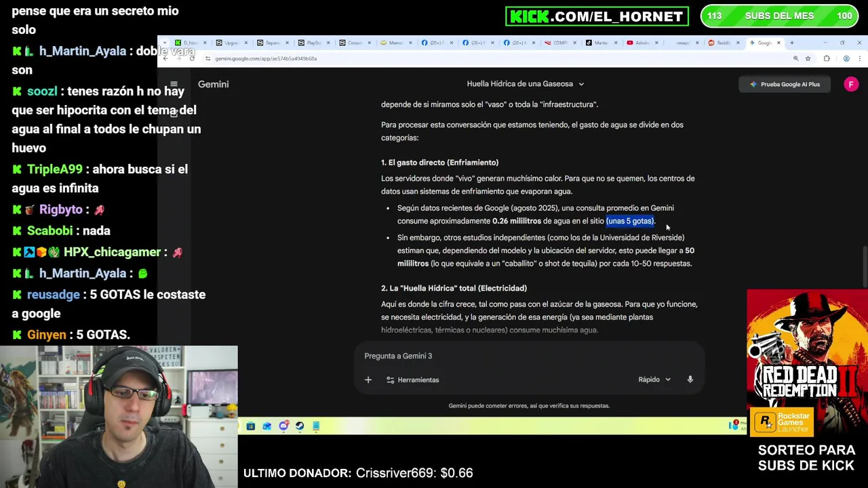Click the plus attach icon in prompt box
Viewport: 868px width, 488px height.
point(368,380)
